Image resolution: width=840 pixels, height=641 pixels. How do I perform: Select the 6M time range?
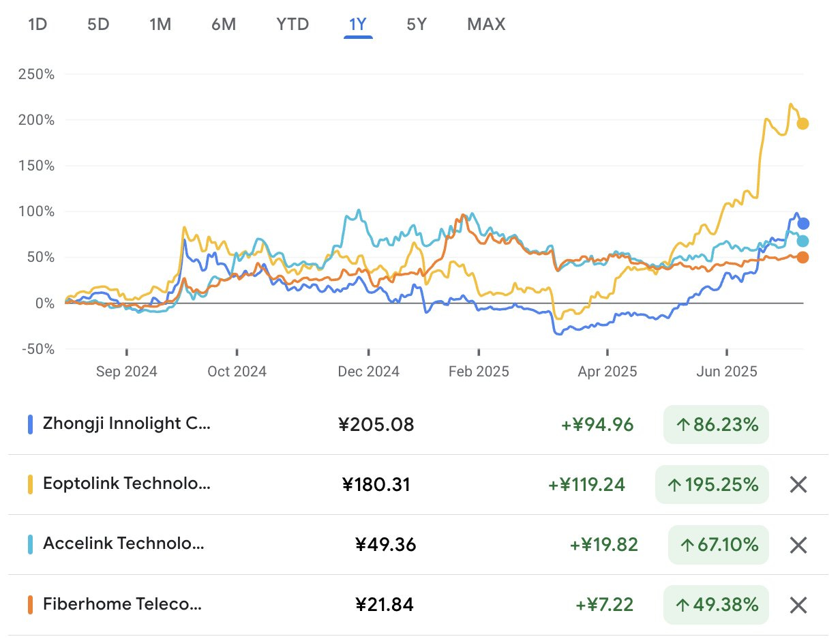tap(224, 25)
